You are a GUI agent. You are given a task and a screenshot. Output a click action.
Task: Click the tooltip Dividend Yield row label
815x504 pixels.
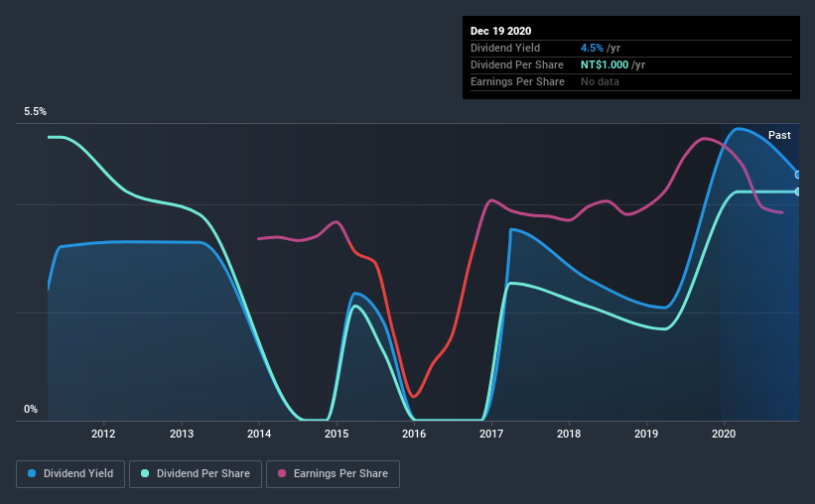(x=505, y=48)
